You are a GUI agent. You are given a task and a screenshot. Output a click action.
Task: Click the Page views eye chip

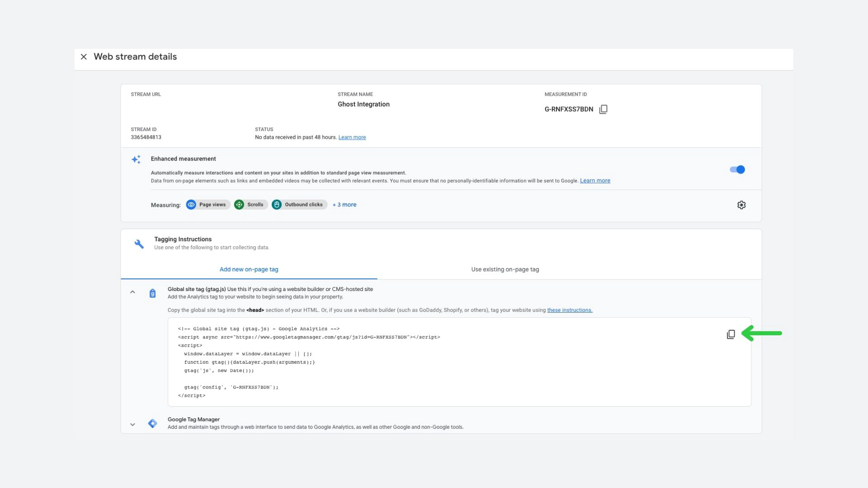208,205
